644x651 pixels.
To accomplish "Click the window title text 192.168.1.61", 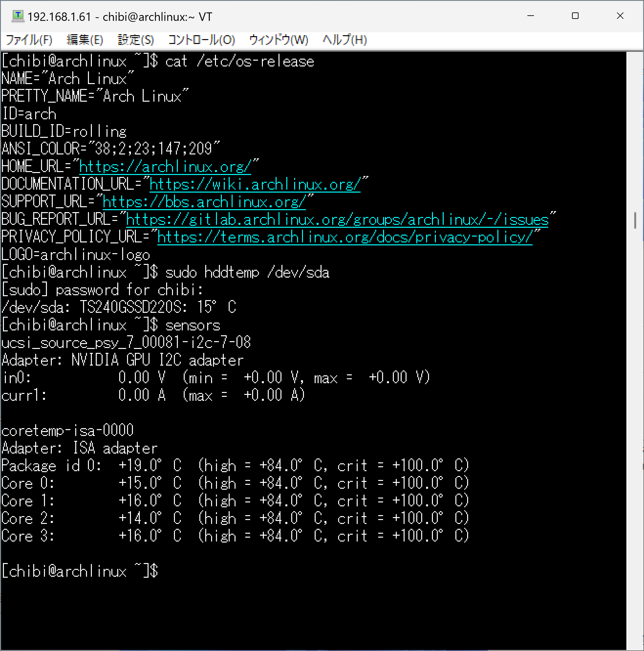I will pyautogui.click(x=59, y=17).
